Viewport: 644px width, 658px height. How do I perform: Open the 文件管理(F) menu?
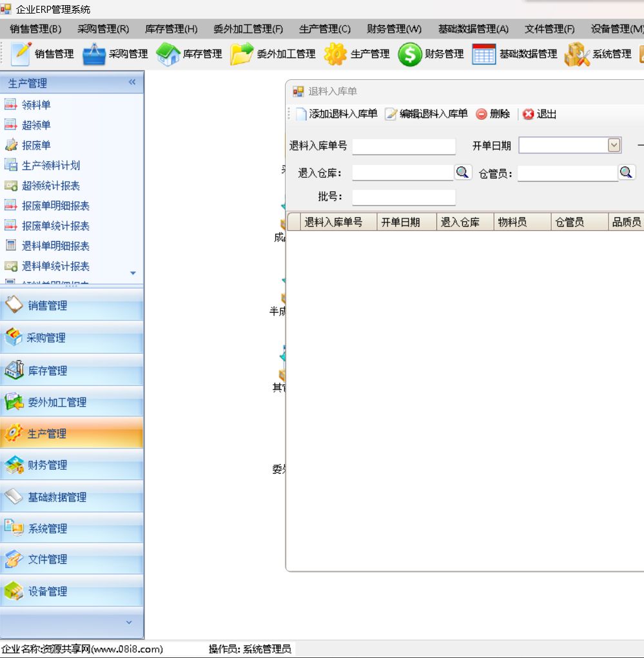(x=549, y=29)
